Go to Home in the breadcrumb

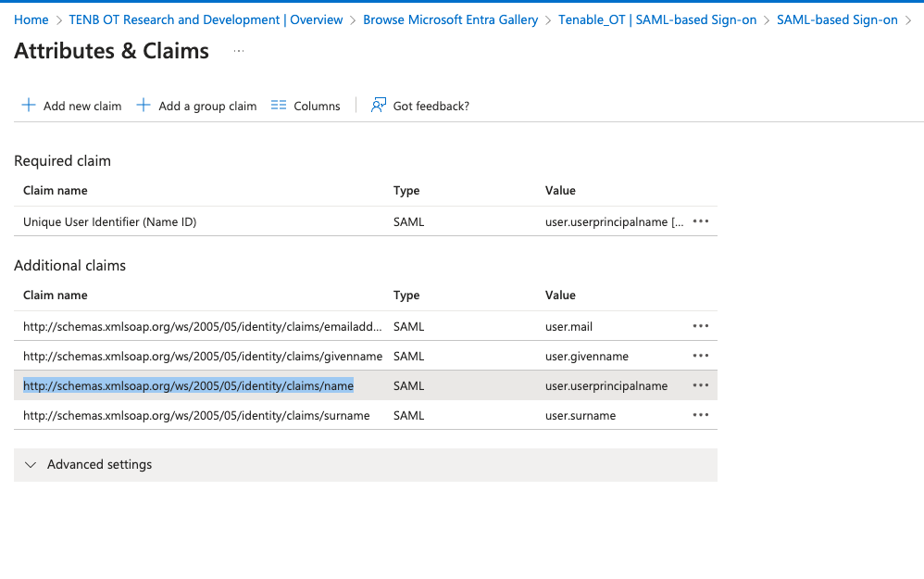(x=31, y=19)
